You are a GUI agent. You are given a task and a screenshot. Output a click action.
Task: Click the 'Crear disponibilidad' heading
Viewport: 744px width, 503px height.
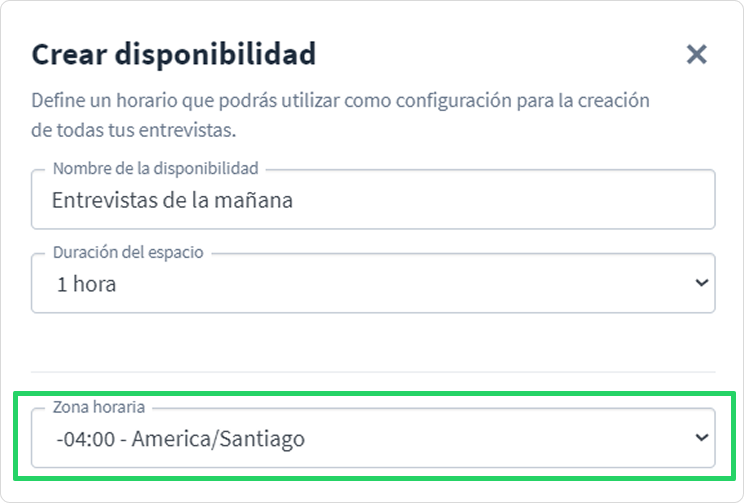click(x=174, y=54)
